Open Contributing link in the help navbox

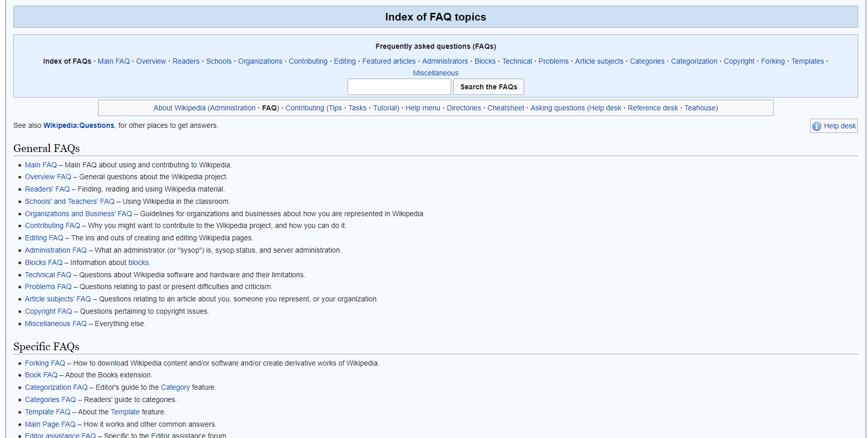tap(305, 108)
